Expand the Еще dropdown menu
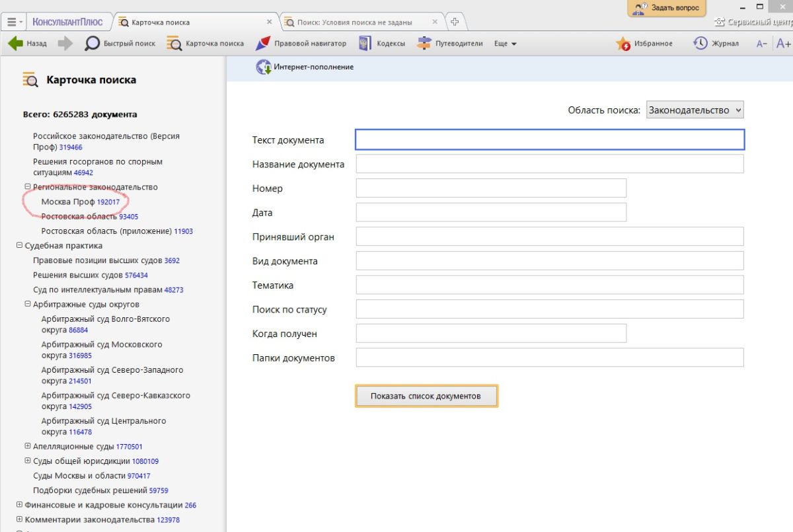This screenshot has height=532, width=793. 506,44
